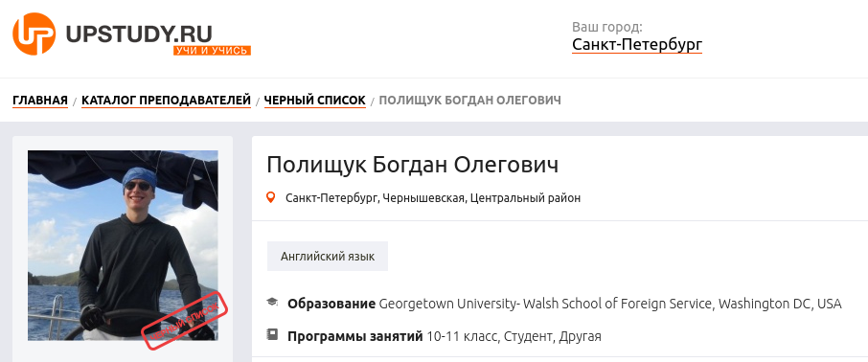Click the orange location pin icon
The width and height of the screenshot is (868, 362).
coord(271,197)
